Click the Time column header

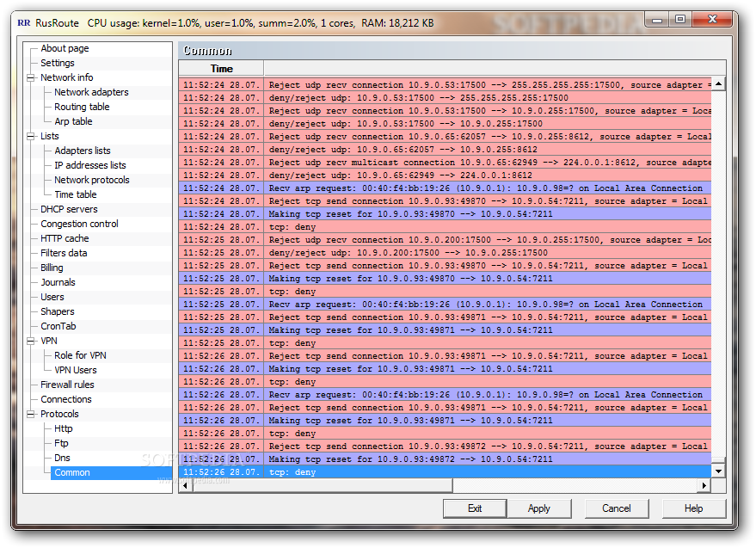coord(221,69)
